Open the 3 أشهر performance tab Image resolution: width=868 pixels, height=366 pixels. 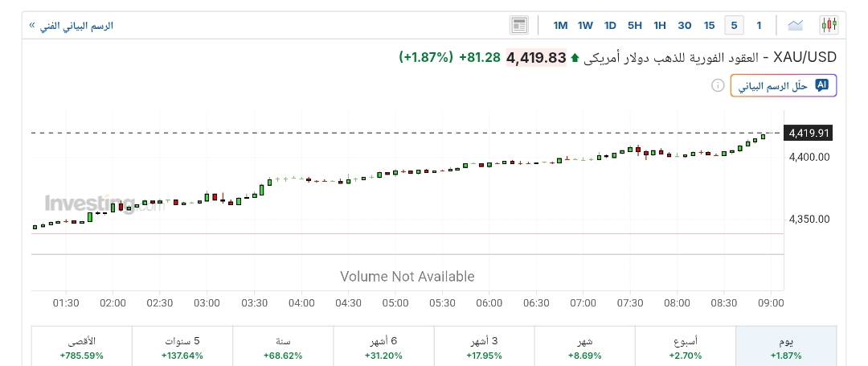(483, 347)
